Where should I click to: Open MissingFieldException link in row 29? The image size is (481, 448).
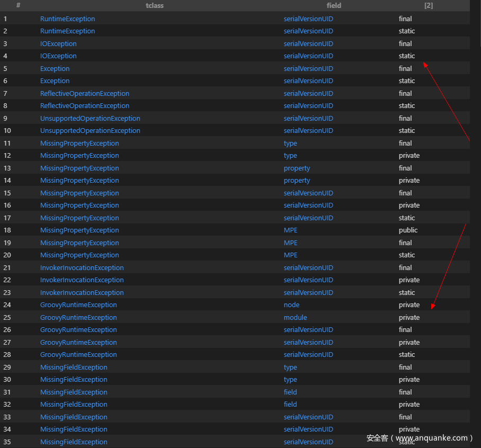pyautogui.click(x=74, y=367)
